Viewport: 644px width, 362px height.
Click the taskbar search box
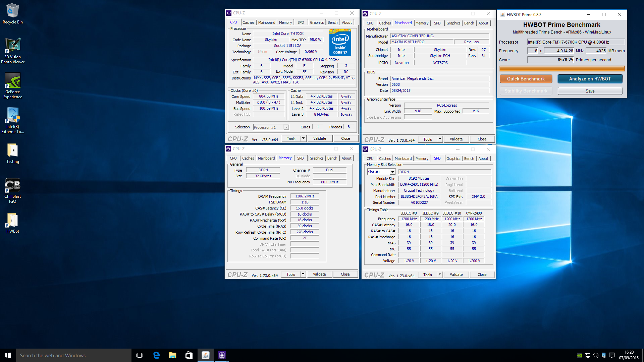tap(74, 355)
